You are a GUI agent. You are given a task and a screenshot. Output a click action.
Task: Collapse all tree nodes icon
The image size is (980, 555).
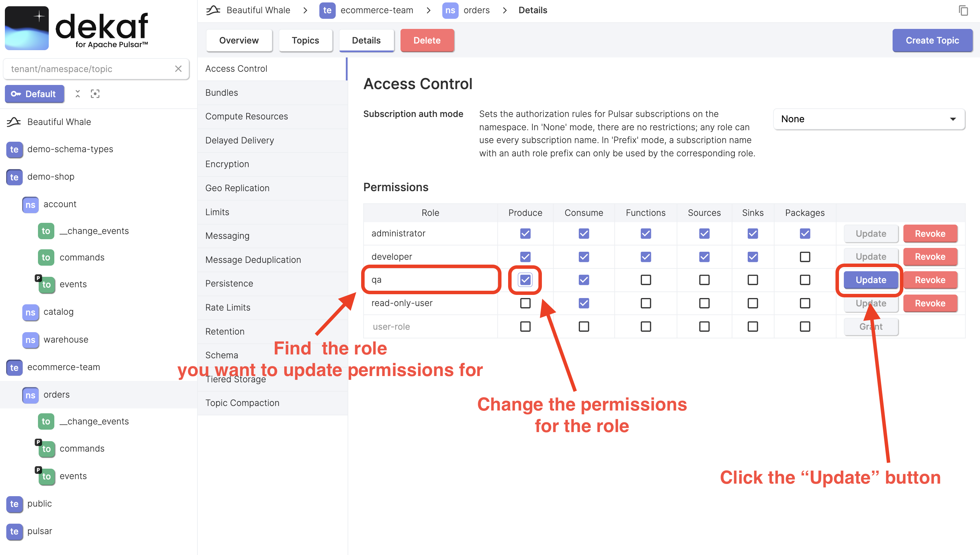coord(77,94)
